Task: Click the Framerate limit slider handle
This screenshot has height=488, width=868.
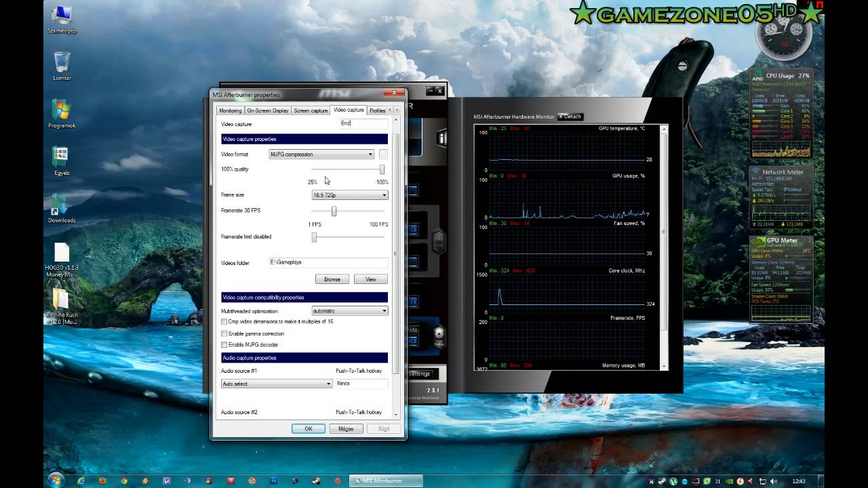Action: 314,237
